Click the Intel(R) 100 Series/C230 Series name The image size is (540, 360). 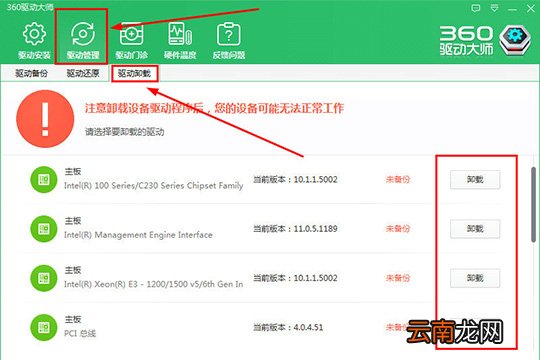click(154, 186)
